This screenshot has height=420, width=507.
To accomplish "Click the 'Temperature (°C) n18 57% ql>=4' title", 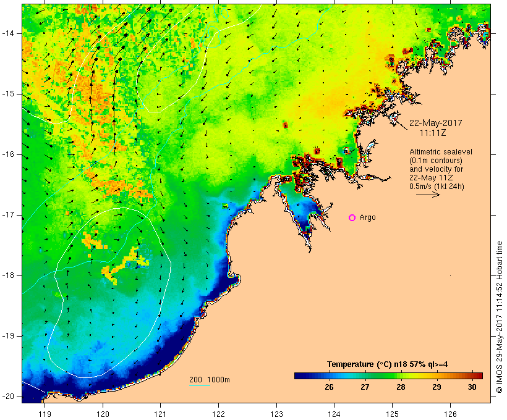I will pyautogui.click(x=388, y=364).
